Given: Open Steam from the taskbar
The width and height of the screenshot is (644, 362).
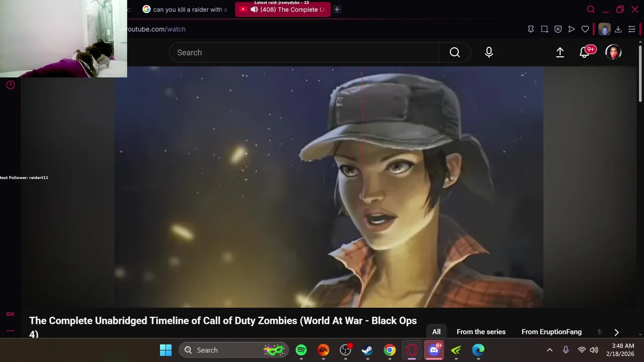Looking at the screenshot, I should click(368, 350).
